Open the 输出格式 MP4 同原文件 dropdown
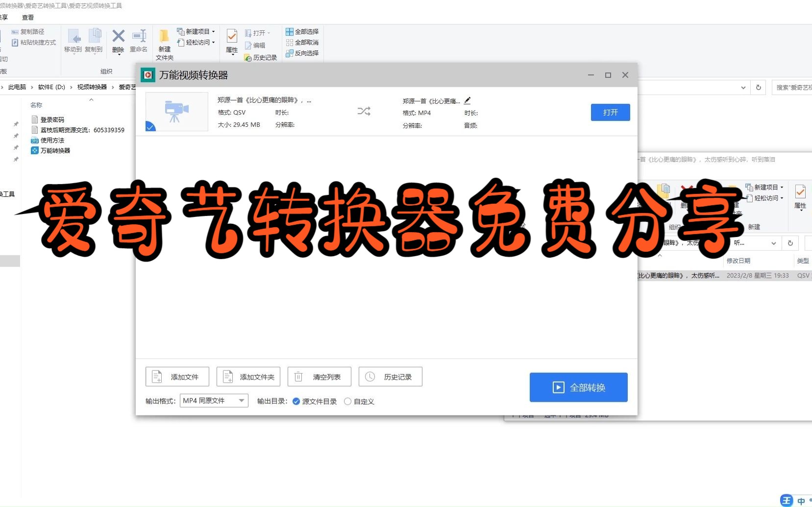Screen dimensions: 812x507 [x=214, y=401]
